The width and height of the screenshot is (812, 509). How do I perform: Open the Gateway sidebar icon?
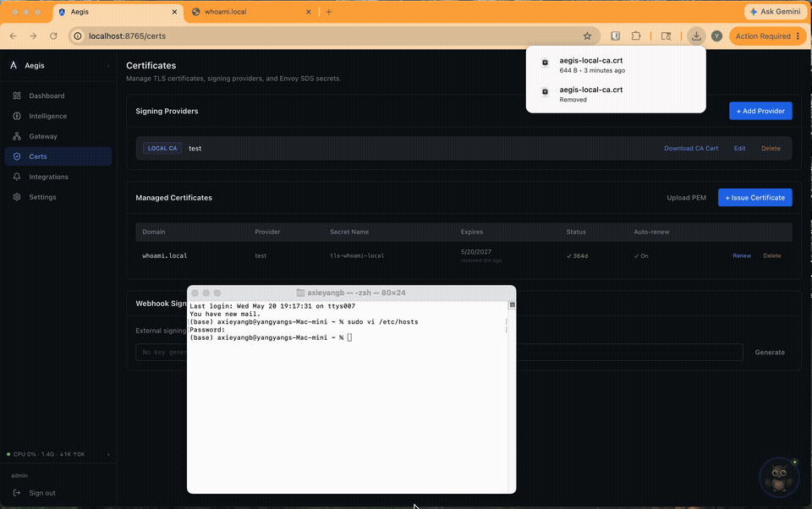(x=17, y=136)
